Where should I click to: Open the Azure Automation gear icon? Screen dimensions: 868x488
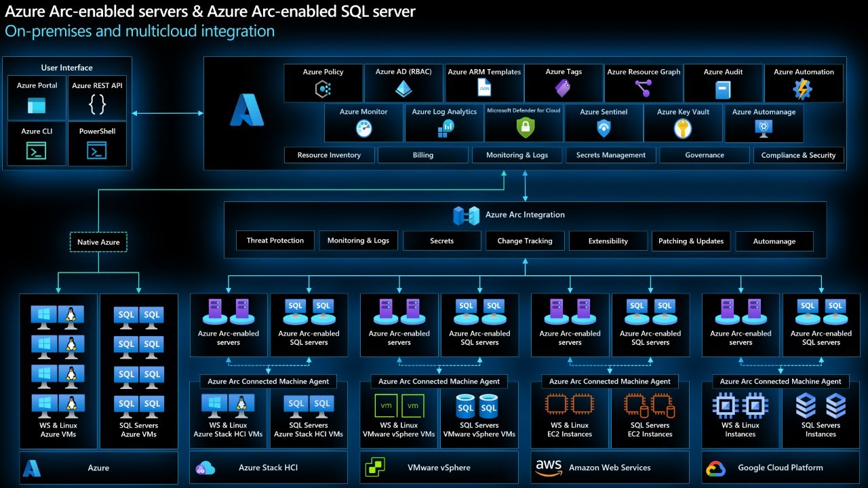click(804, 89)
